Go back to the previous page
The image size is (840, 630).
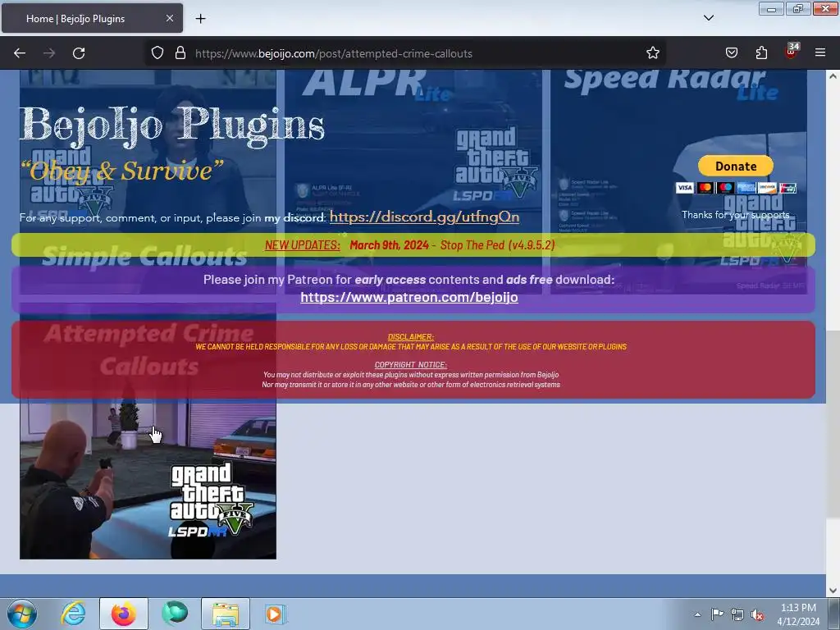(x=20, y=53)
